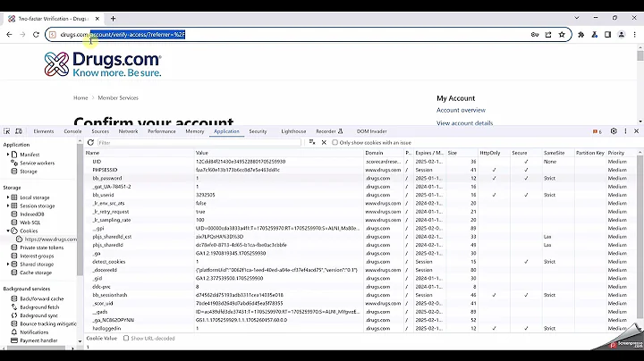Open the Network tab
The width and height of the screenshot is (644, 361).
tap(128, 131)
